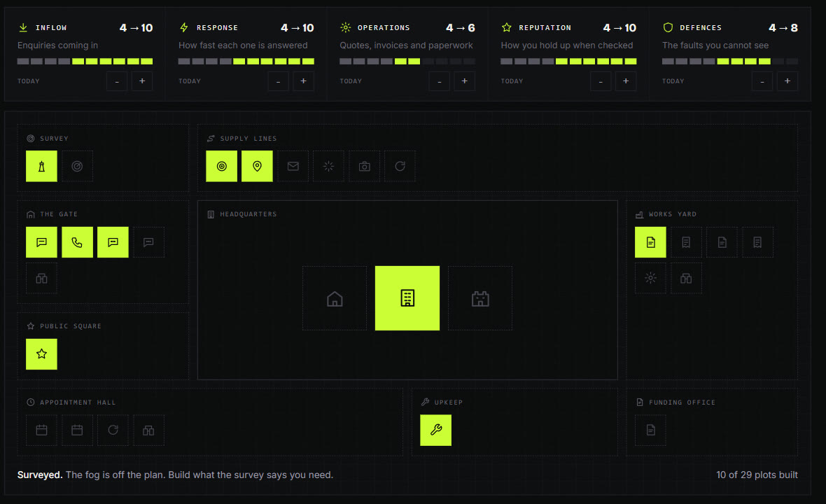Build the camera plot in Supply Lines
Image resolution: width=826 pixels, height=504 pixels.
365,167
